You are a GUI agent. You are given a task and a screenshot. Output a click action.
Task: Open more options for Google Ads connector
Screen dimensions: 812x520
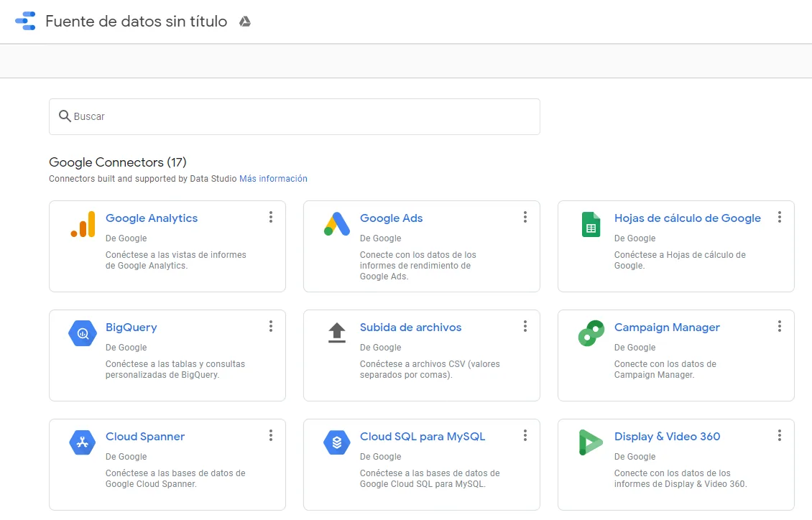pos(525,218)
